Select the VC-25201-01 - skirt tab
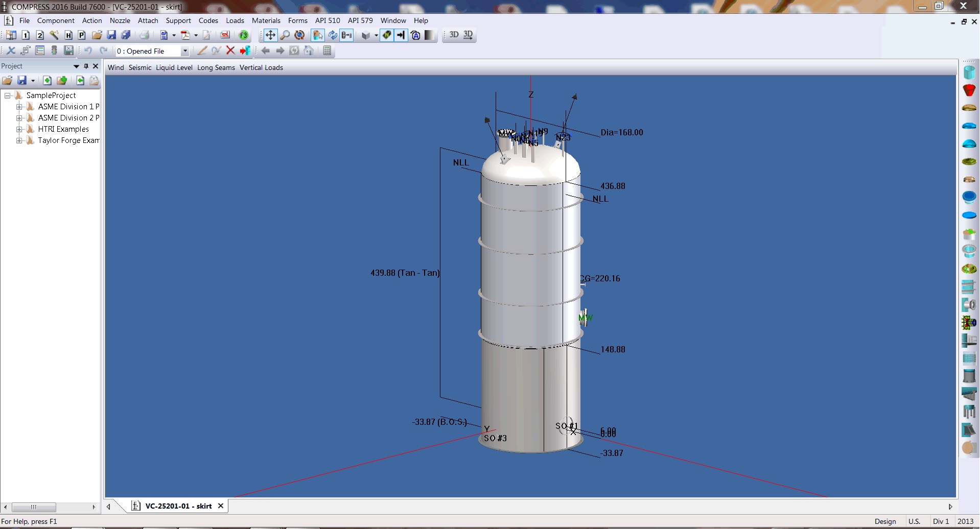Screen dimensions: 980x529 point(178,506)
